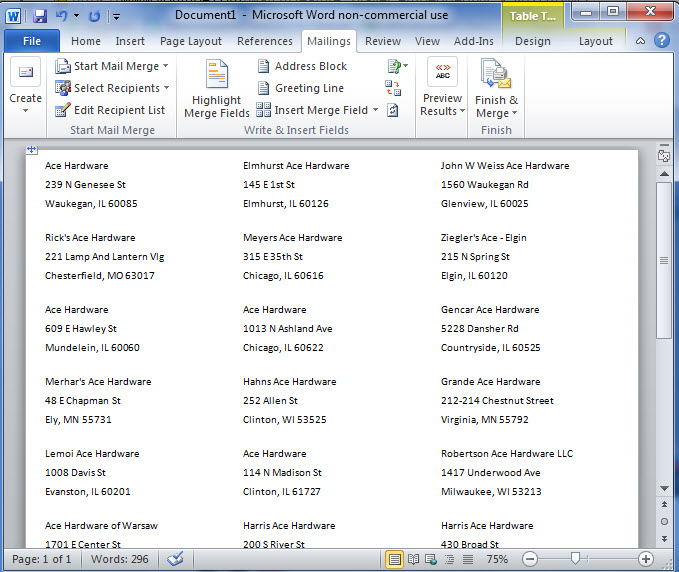Click the Zoom In plus button
The height and width of the screenshot is (572, 679).
(646, 559)
